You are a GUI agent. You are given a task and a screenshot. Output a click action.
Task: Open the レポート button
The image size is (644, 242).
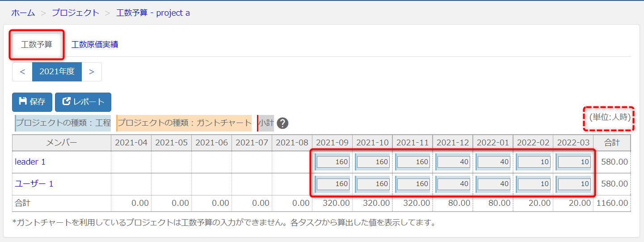tap(83, 102)
